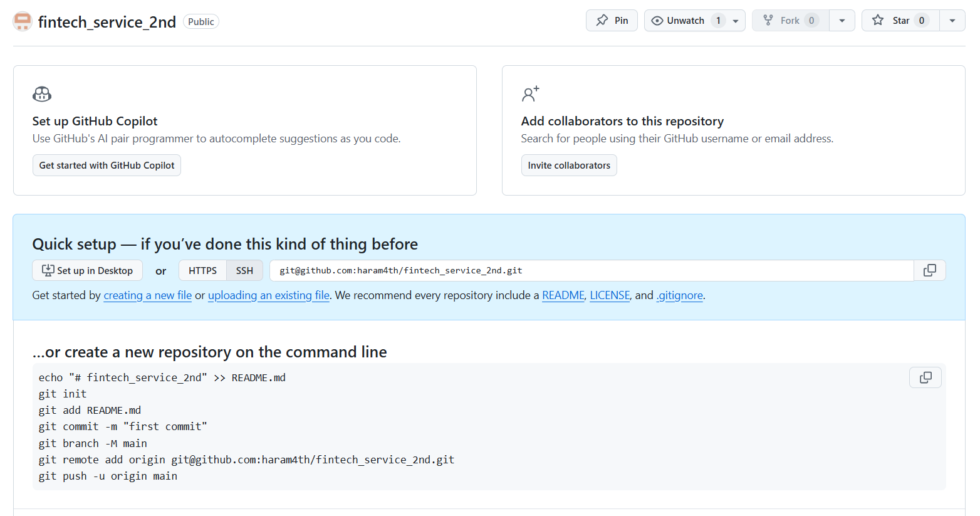980x516 pixels.
Task: Click the 'git push -u origin main' line
Action: 108,476
